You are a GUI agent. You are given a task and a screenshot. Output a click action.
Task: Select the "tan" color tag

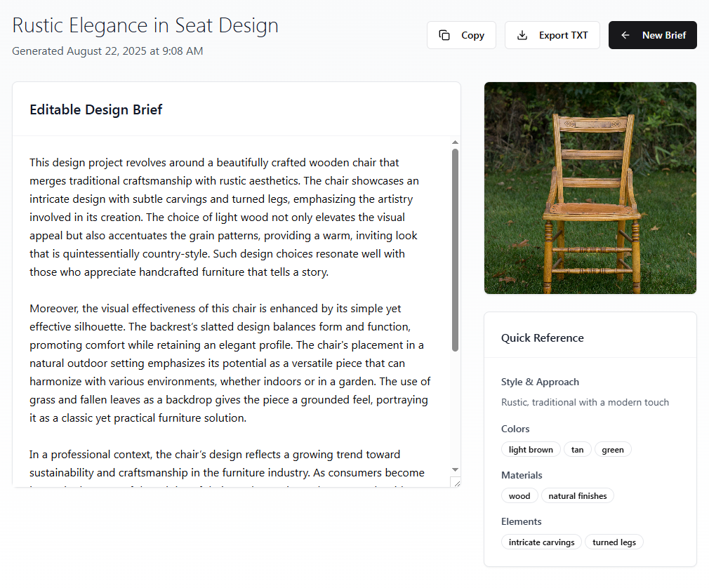tap(577, 450)
